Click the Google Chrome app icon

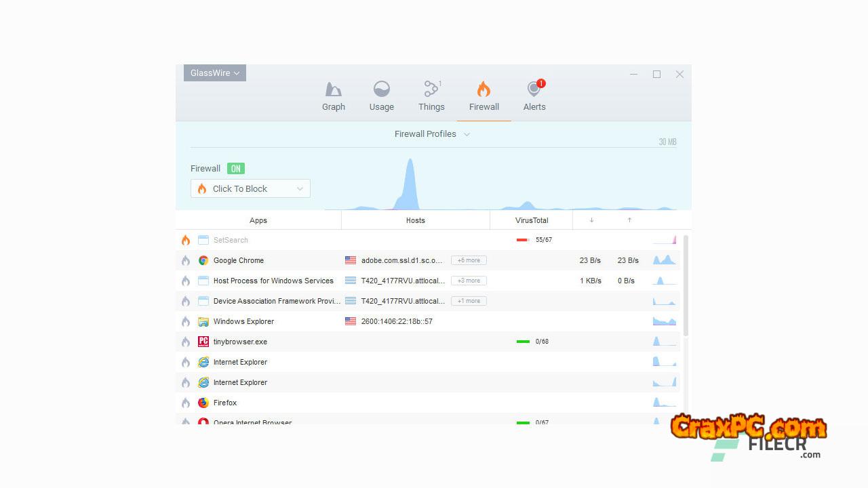click(203, 260)
